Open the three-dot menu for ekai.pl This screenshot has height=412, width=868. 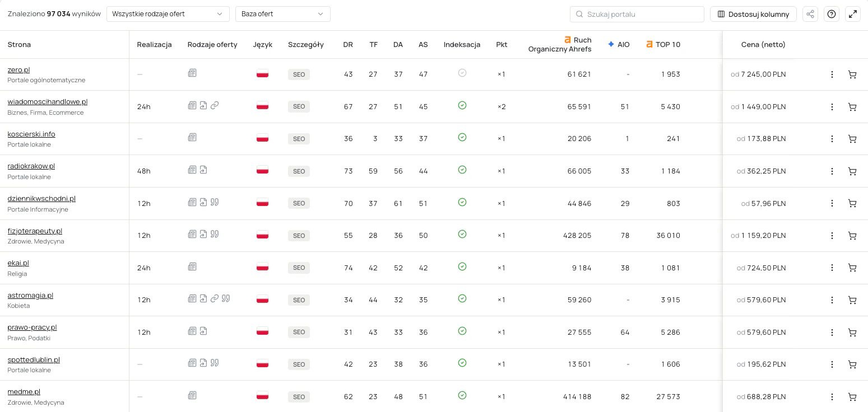pos(832,268)
